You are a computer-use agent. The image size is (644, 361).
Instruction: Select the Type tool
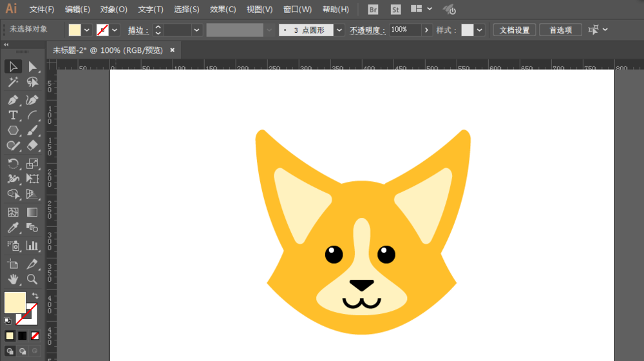click(x=13, y=115)
